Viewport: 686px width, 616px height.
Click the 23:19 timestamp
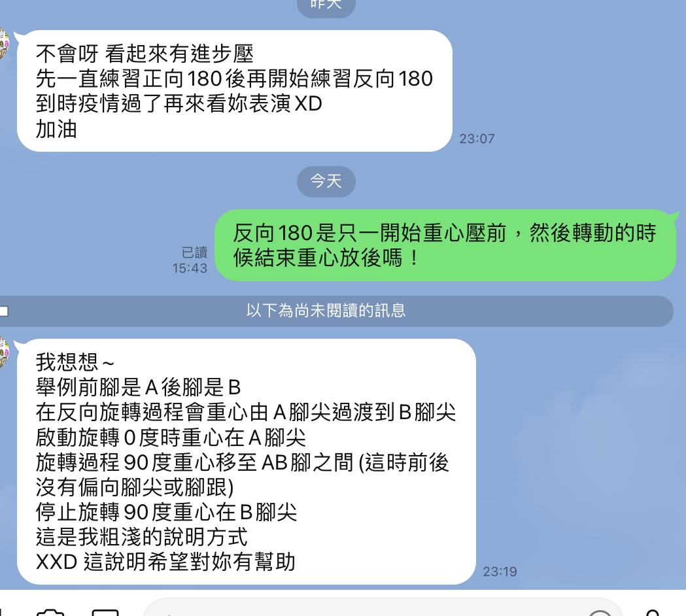point(500,572)
